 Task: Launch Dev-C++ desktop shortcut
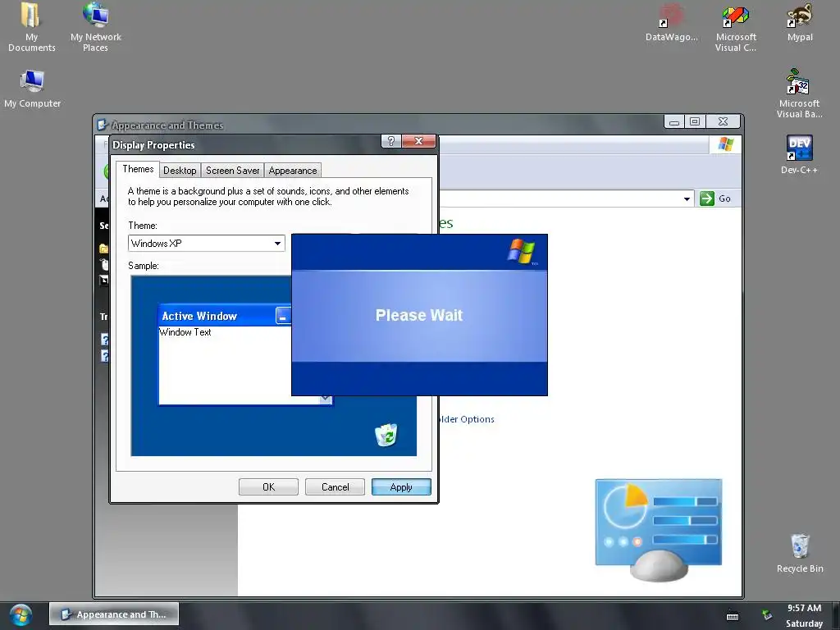click(799, 154)
